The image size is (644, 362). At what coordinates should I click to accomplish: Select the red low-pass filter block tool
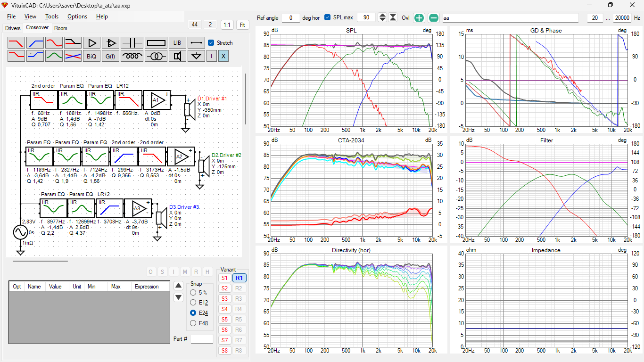[17, 42]
